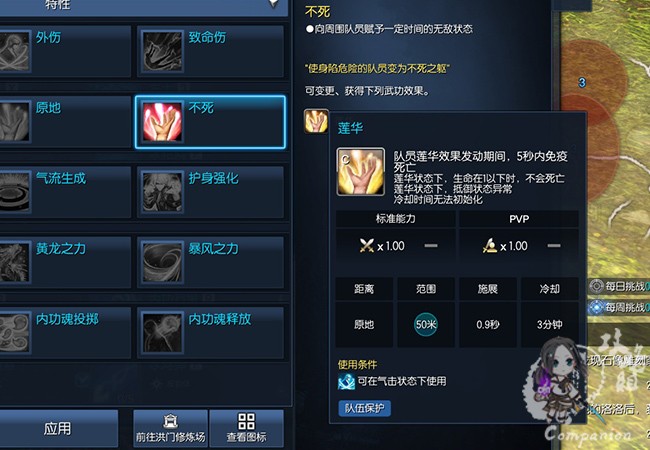
Task: Click the small 莲华 skill icon
Action: click(316, 121)
